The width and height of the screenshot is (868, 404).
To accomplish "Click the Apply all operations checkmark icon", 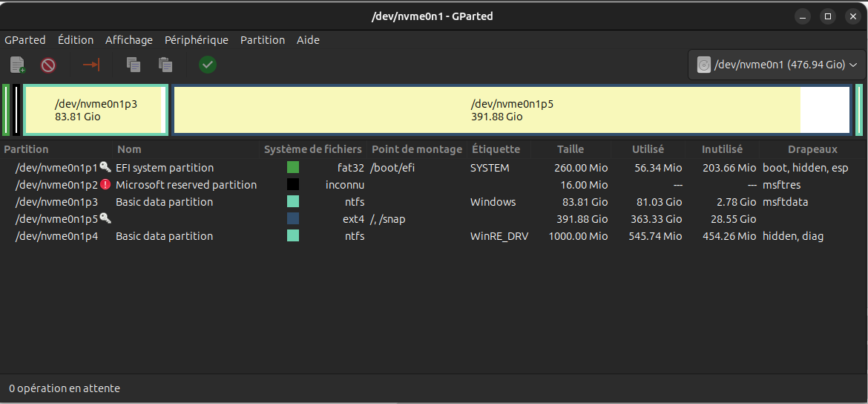I will click(208, 65).
